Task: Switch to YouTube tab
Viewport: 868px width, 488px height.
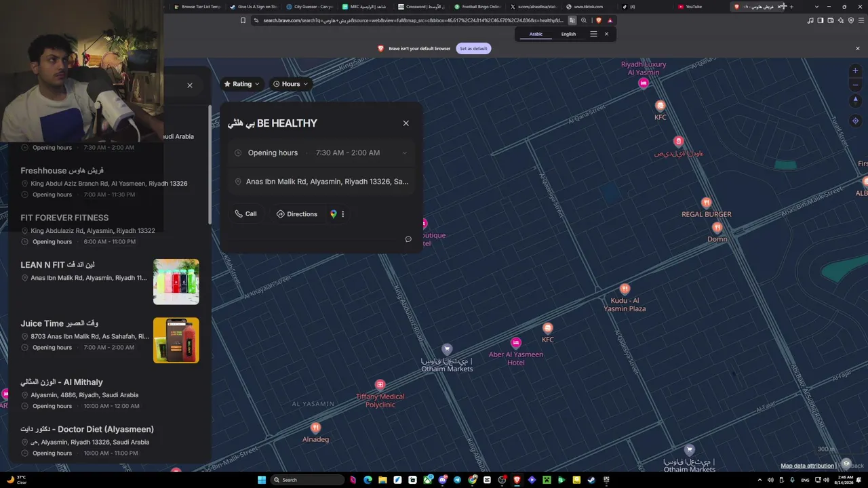Action: 698,7
